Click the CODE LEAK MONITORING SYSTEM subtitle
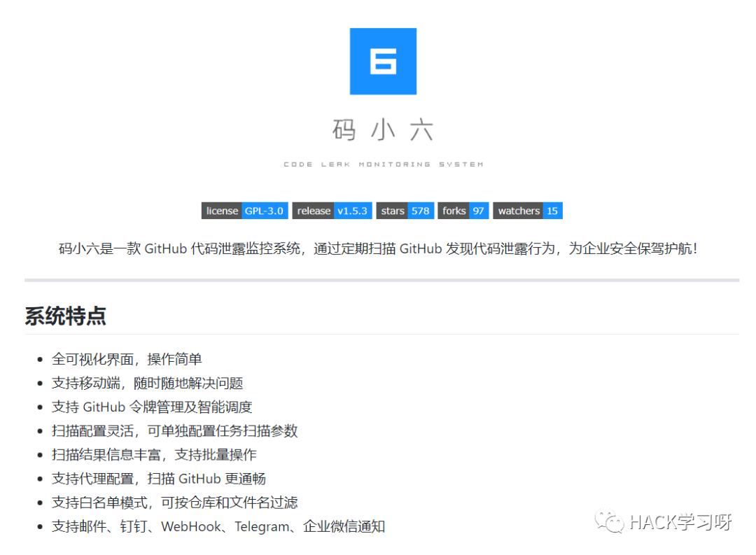The width and height of the screenshot is (756, 555). 384,164
